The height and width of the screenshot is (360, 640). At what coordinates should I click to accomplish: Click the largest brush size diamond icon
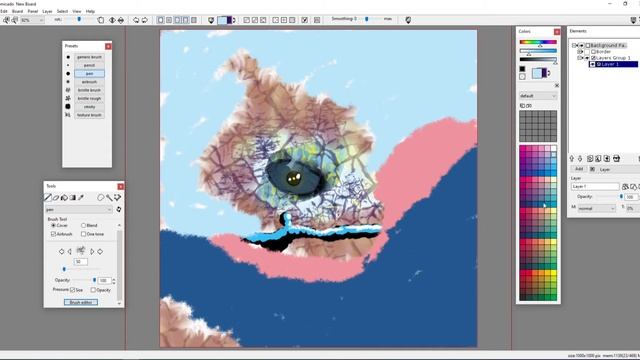(100, 251)
